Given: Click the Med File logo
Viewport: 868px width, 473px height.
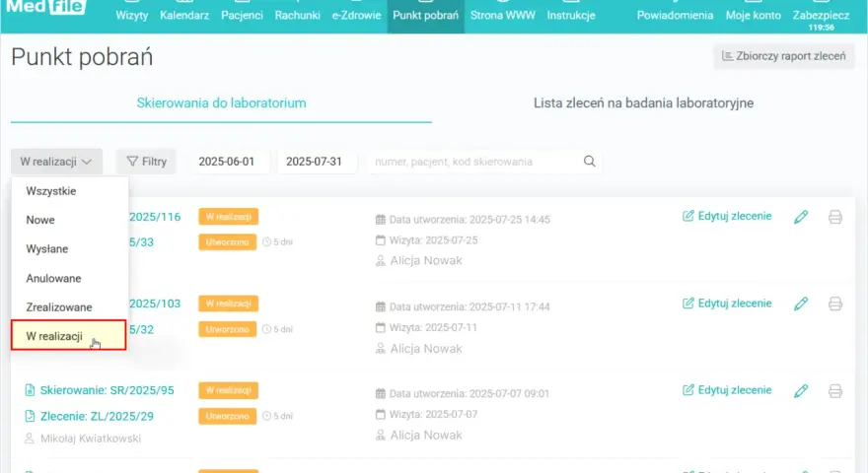Looking at the screenshot, I should click(x=46, y=8).
